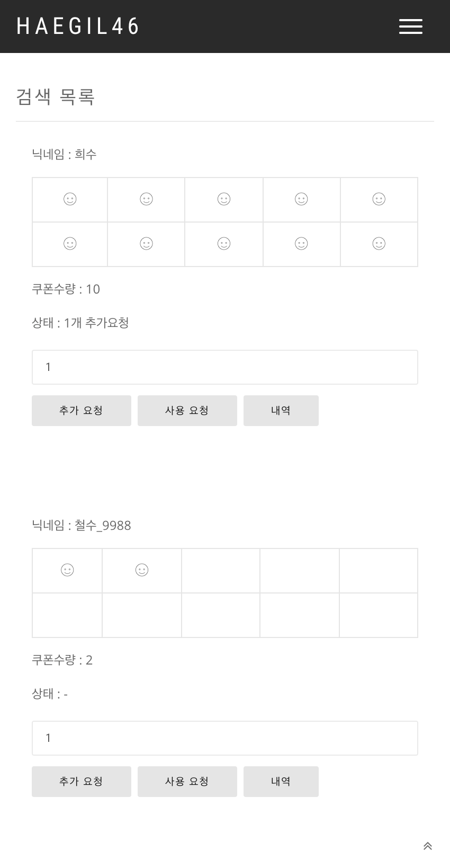The image size is (450, 868).
Task: Click the second smiley stamp for 철수_9988
Action: pyautogui.click(x=141, y=570)
